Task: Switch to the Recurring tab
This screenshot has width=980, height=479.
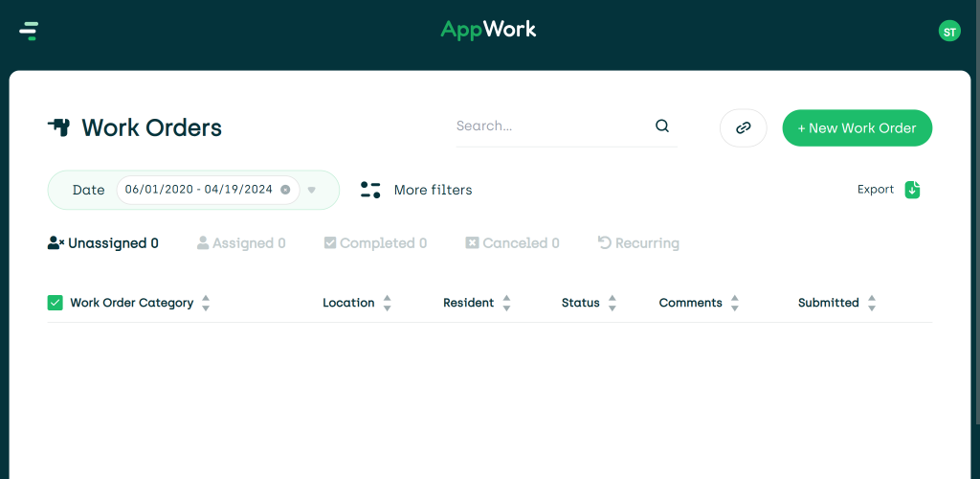Action: [x=638, y=243]
